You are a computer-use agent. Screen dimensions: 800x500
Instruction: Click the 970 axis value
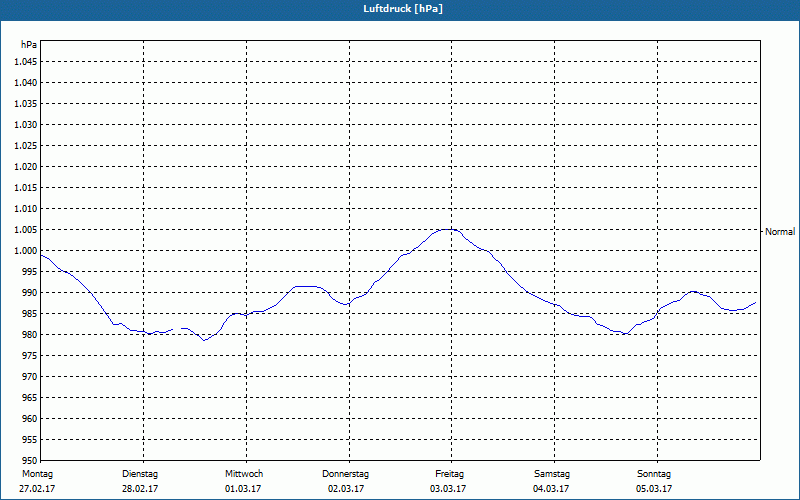[30, 377]
